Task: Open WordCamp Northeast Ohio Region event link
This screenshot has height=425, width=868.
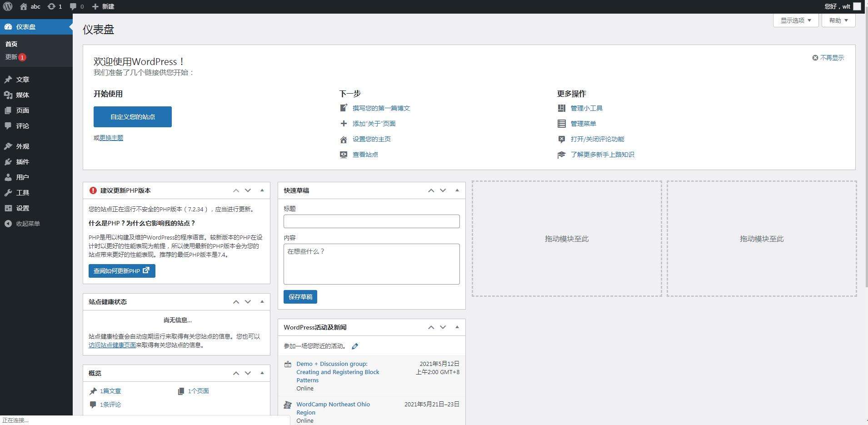Action: tap(333, 408)
